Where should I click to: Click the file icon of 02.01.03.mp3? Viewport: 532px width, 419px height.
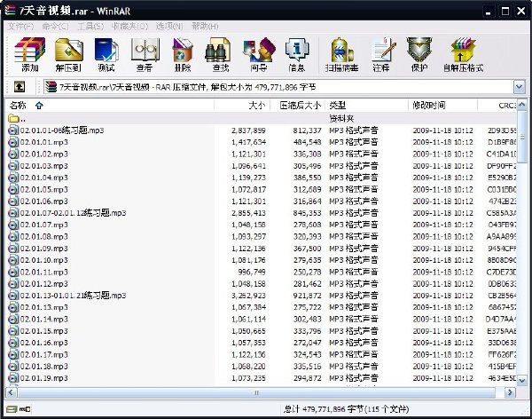click(13, 166)
